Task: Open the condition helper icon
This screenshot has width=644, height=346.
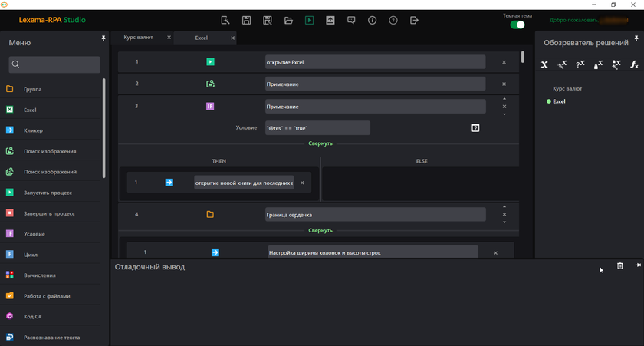Action: coord(475,128)
